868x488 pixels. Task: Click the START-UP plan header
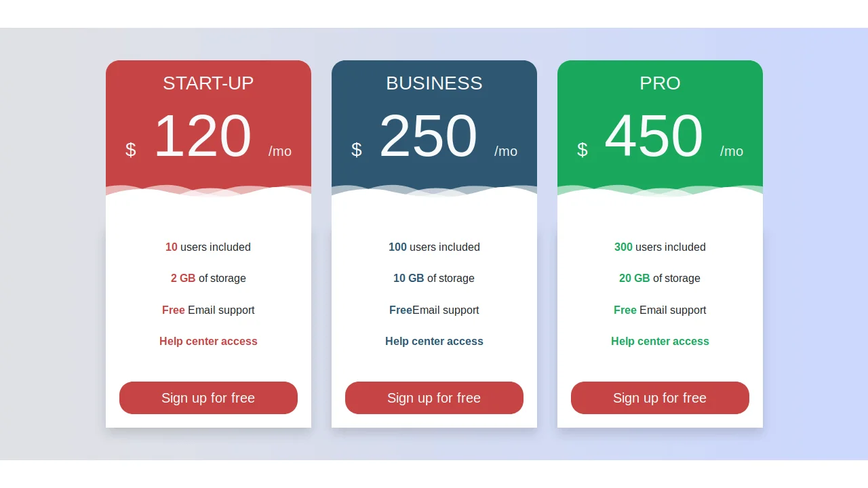(x=208, y=83)
